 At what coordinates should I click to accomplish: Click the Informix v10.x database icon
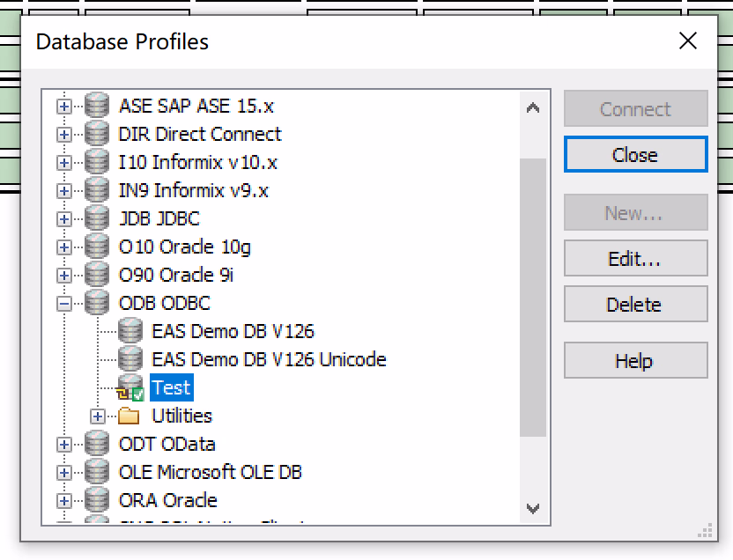coord(97,163)
